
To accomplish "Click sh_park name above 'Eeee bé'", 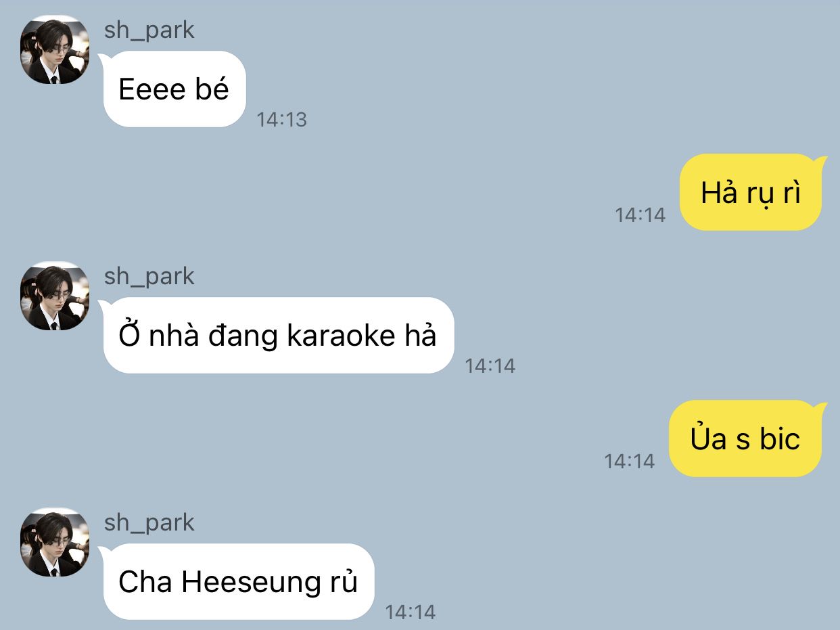I will (149, 30).
